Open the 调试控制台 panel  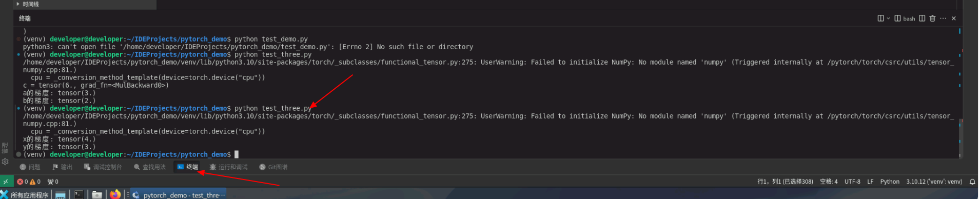(103, 167)
